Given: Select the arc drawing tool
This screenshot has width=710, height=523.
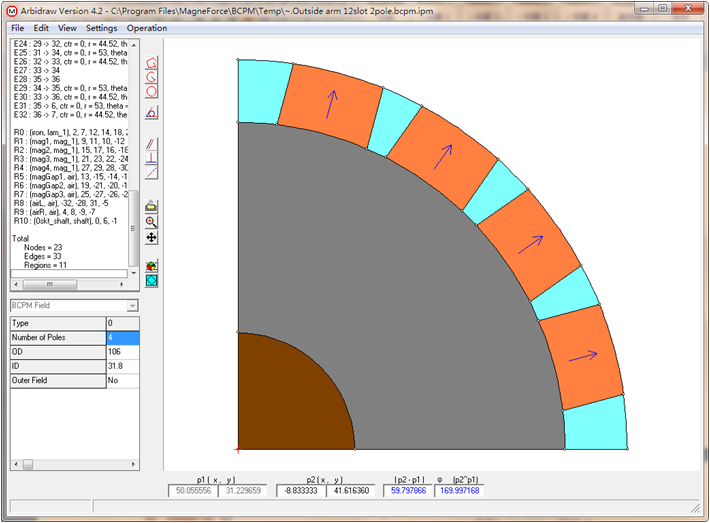Looking at the screenshot, I should pyautogui.click(x=151, y=77).
